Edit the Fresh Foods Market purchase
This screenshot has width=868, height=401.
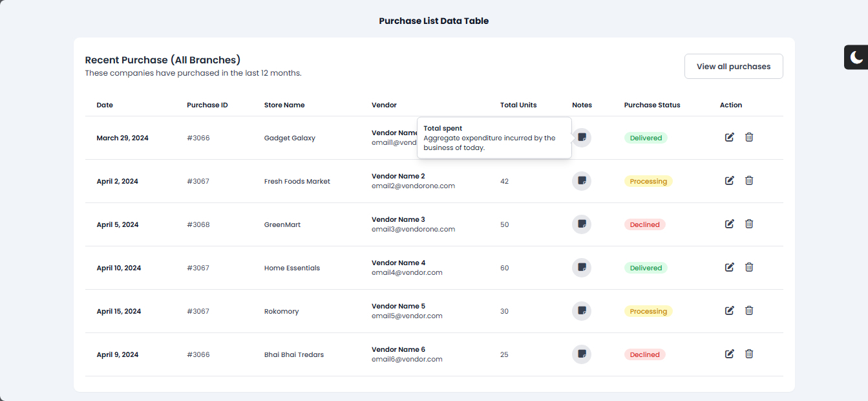pyautogui.click(x=729, y=180)
